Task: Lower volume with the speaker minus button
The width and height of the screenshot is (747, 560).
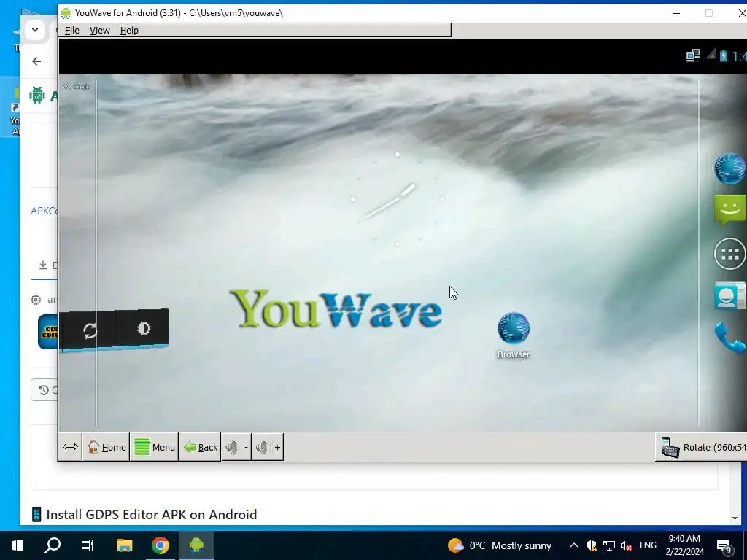Action: pyautogui.click(x=236, y=447)
